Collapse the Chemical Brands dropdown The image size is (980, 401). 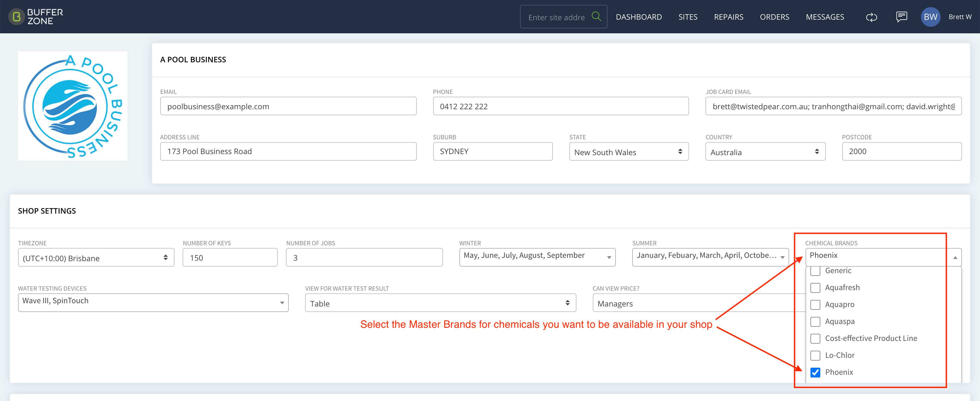(883, 257)
